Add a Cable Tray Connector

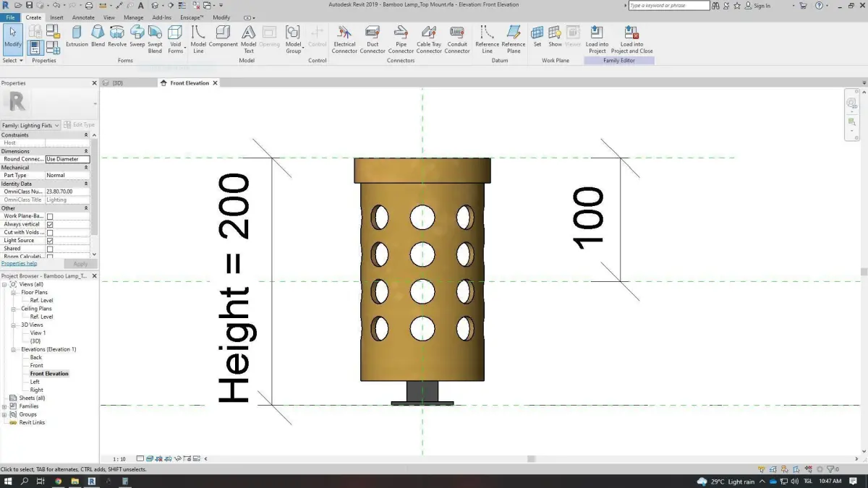click(x=429, y=40)
